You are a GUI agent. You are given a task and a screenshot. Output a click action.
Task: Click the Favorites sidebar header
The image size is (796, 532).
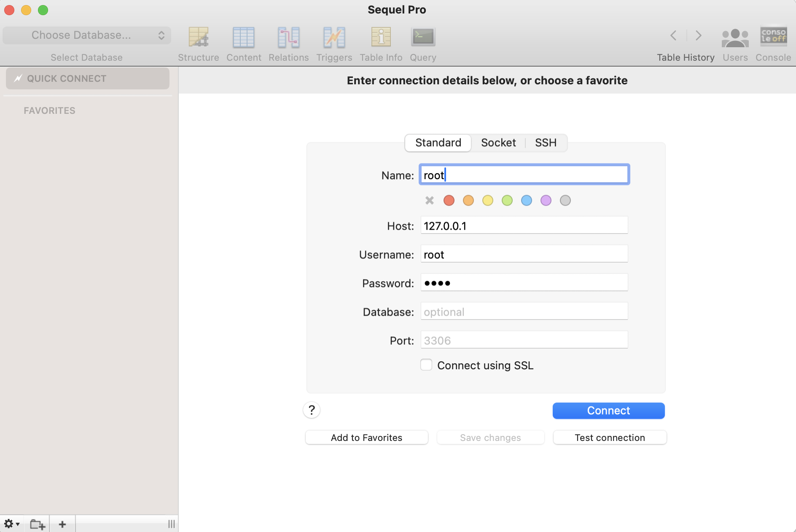[x=49, y=110]
